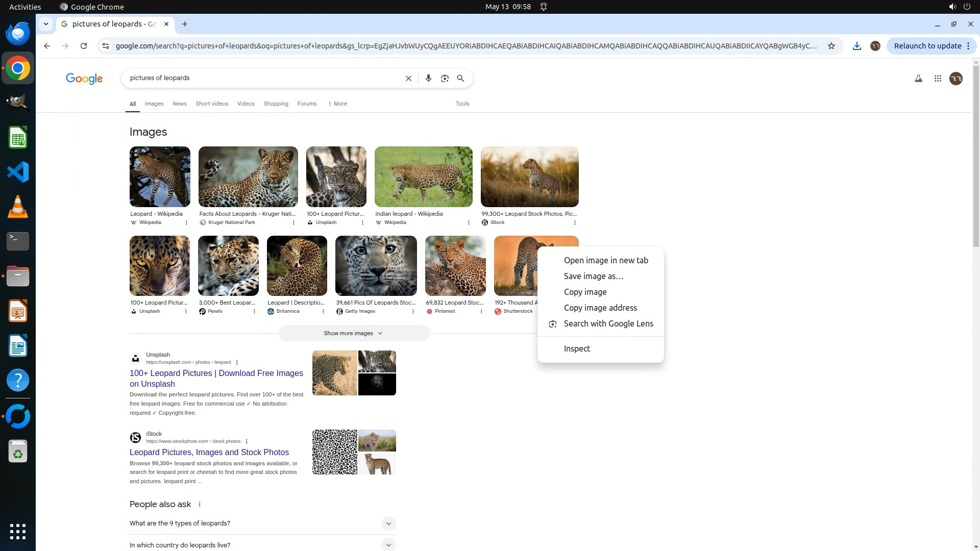The image size is (980, 551).
Task: Open the More search filters dropdown
Action: click(x=337, y=104)
